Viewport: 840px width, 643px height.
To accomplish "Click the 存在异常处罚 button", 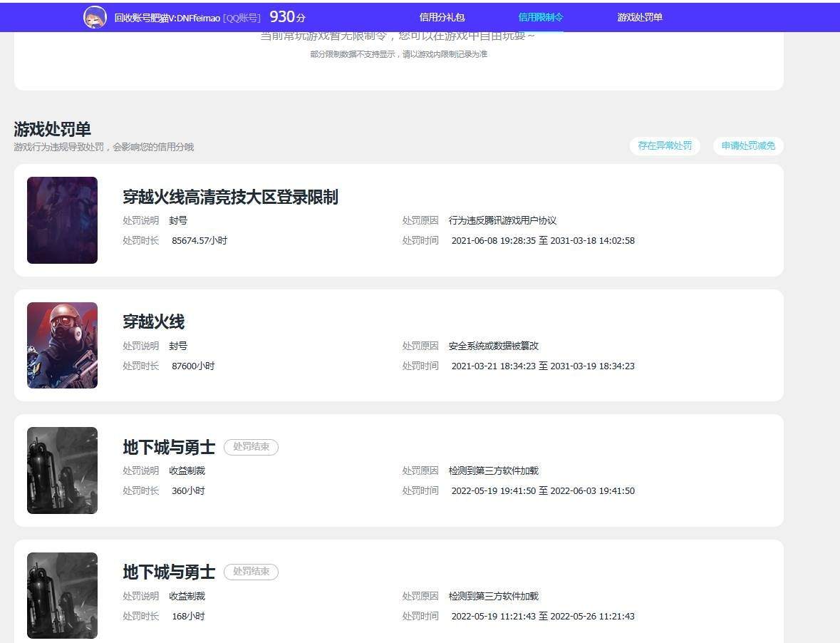I will pyautogui.click(x=665, y=145).
